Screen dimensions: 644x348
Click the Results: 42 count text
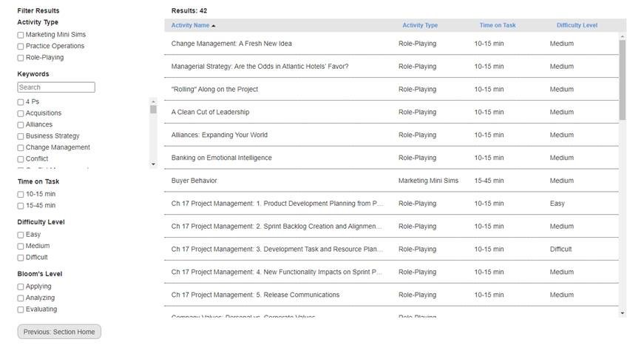click(189, 10)
